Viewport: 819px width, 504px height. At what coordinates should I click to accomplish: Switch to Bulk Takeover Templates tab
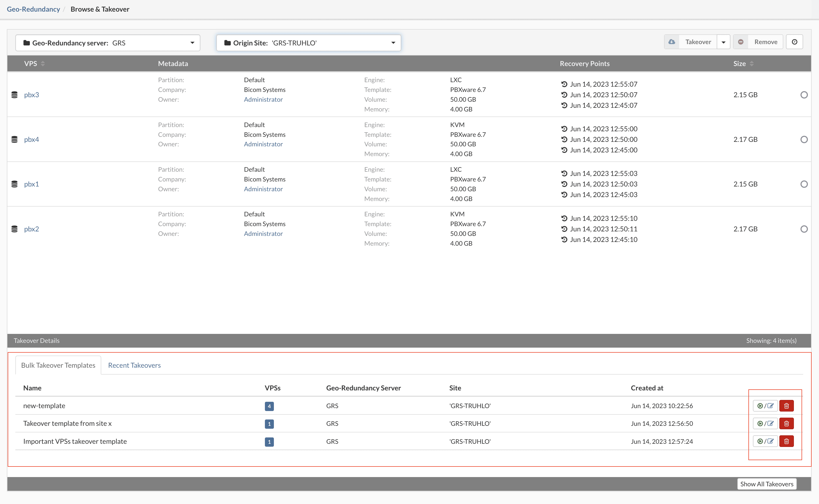tap(58, 365)
